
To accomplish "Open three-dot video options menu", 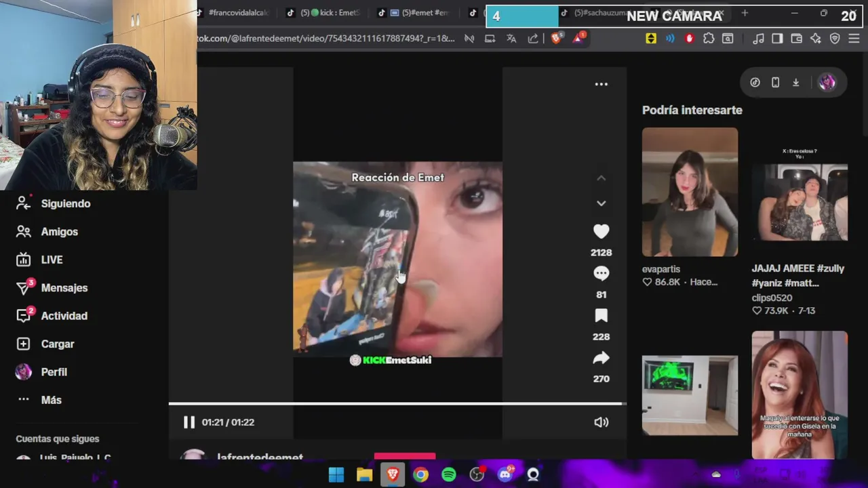I will [x=601, y=84].
